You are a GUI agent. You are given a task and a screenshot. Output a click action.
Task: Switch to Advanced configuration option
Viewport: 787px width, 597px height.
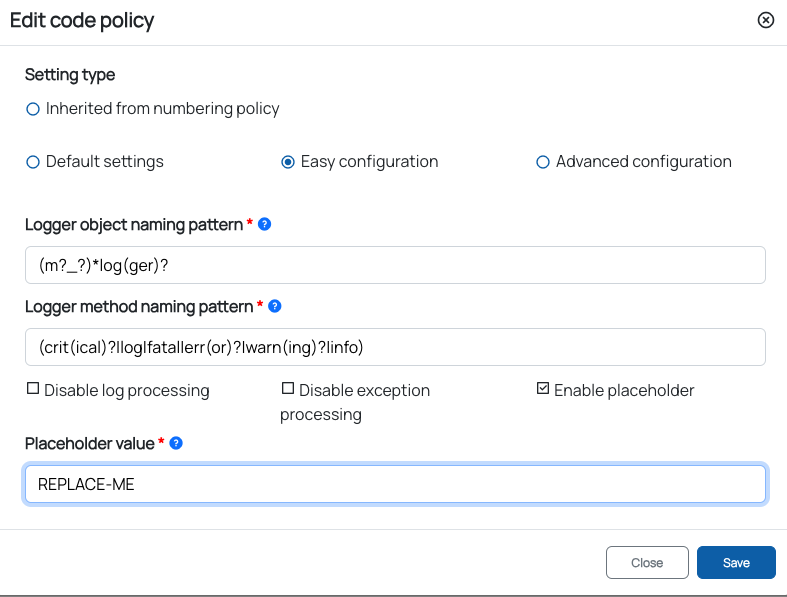[543, 162]
